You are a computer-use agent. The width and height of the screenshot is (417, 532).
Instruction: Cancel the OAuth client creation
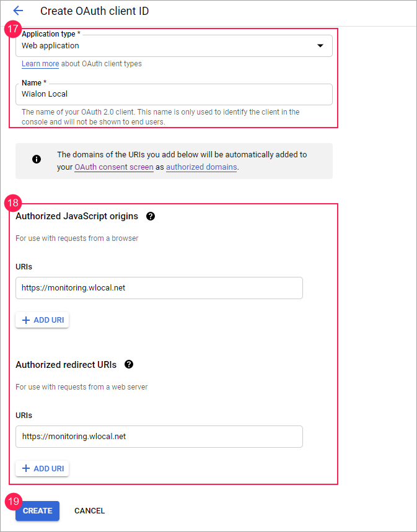89,511
